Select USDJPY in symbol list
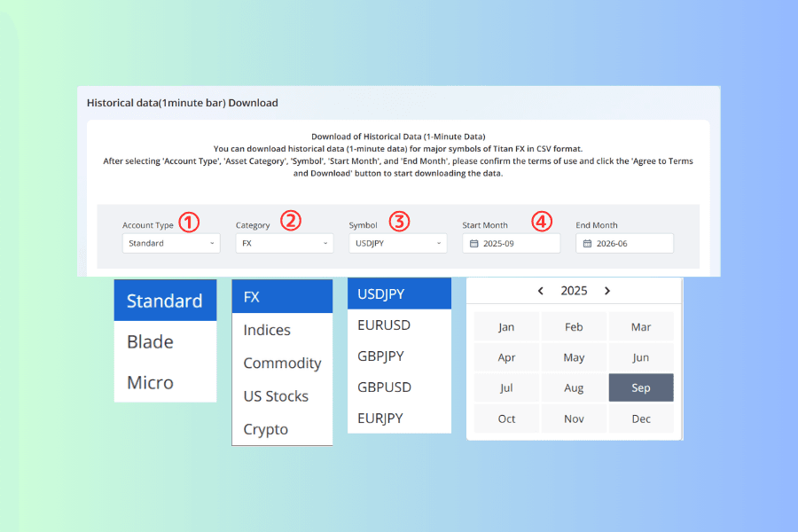The height and width of the screenshot is (532, 798). pos(400,293)
